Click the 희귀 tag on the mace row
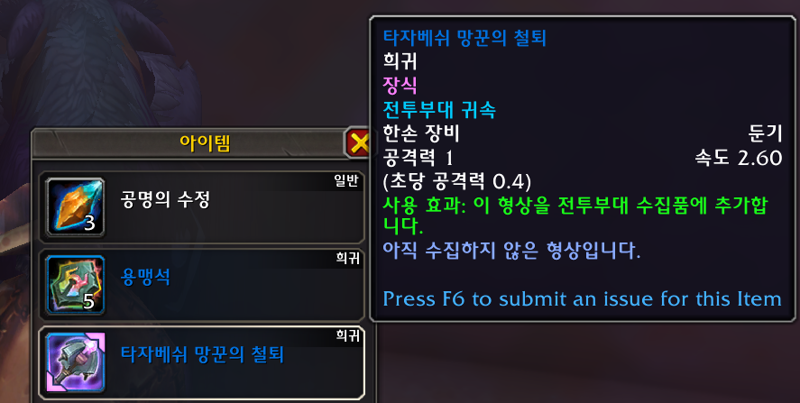800x403 pixels. (347, 336)
